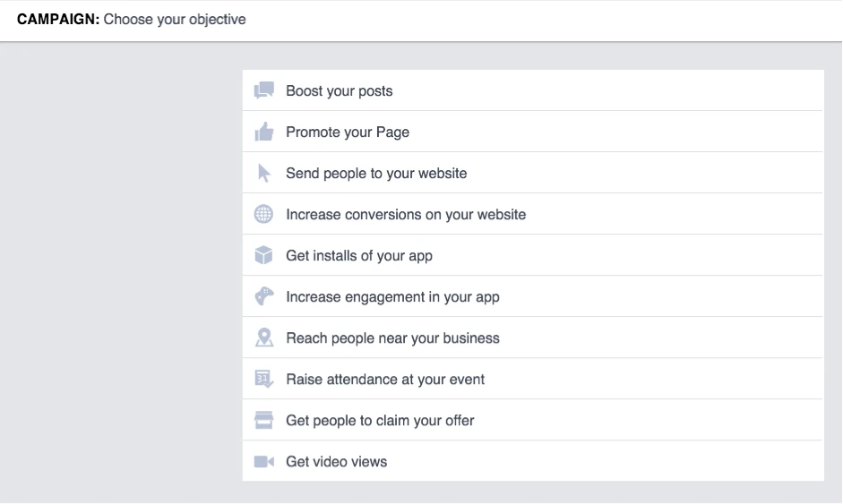Select 'Reach people near your business'

click(x=533, y=337)
